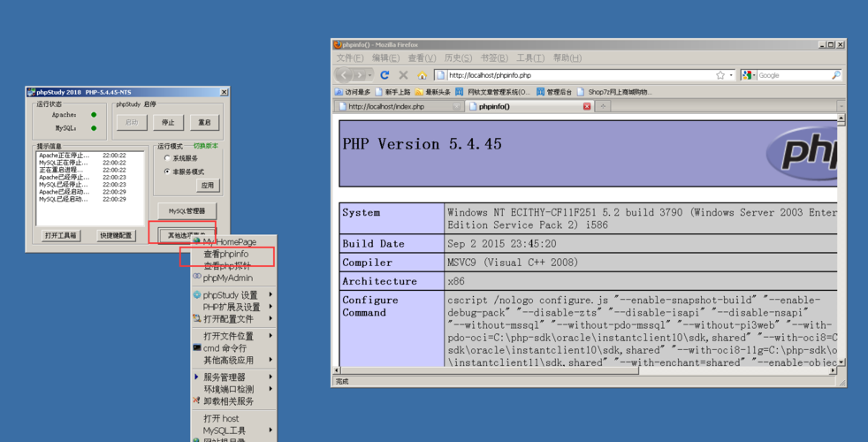This screenshot has width=868, height=442.
Task: Open URL bar history dropdown arrow
Action: point(731,75)
